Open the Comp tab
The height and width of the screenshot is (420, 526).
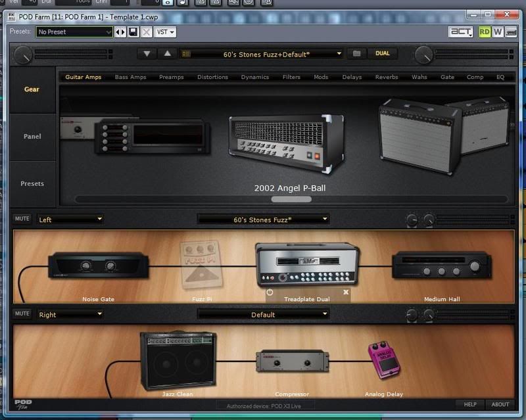coord(475,77)
